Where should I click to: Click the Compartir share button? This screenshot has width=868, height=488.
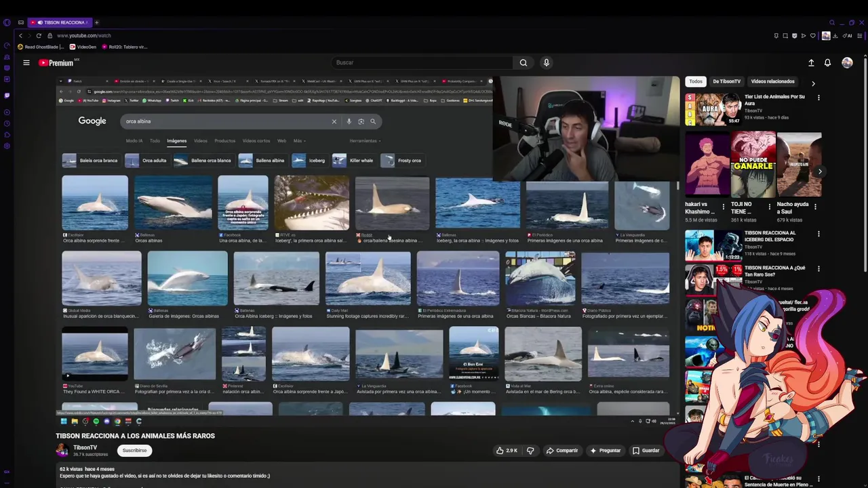click(561, 450)
